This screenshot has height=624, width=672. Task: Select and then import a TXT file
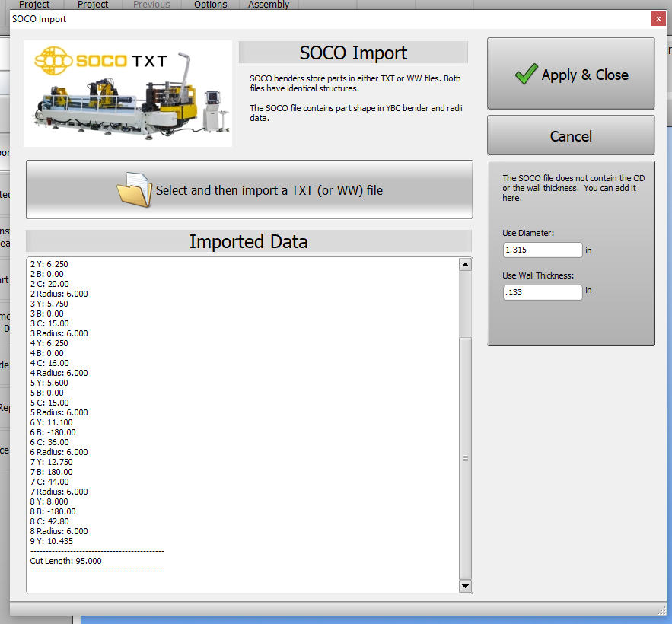click(250, 189)
